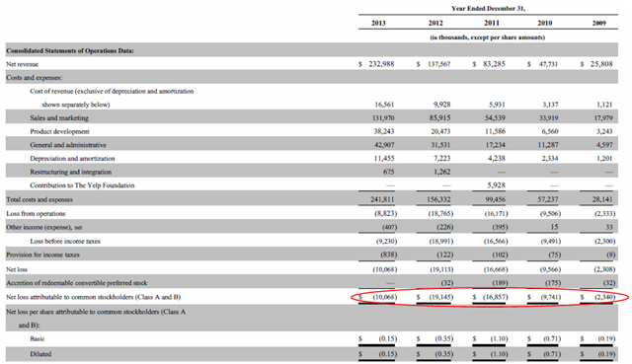This screenshot has height=364, width=632.
Task: Select product development value 38,243
Action: click(x=384, y=131)
